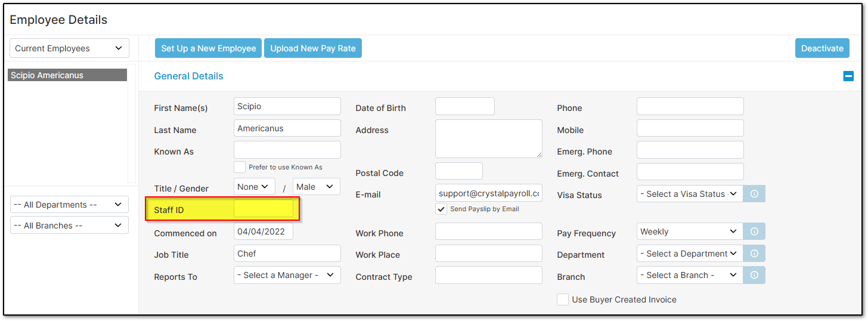Click the info icon beside Pay Frequency
Screen dimensions: 868x321
click(754, 232)
